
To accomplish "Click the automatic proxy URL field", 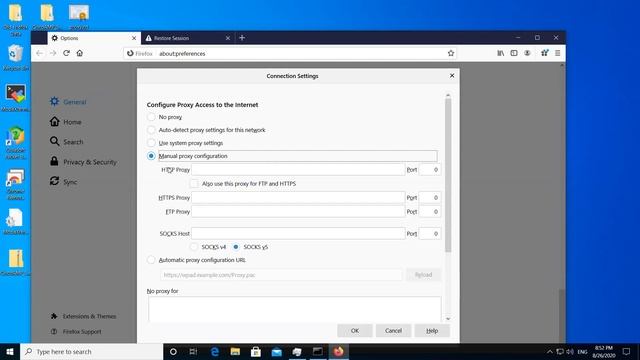I will tap(281, 275).
